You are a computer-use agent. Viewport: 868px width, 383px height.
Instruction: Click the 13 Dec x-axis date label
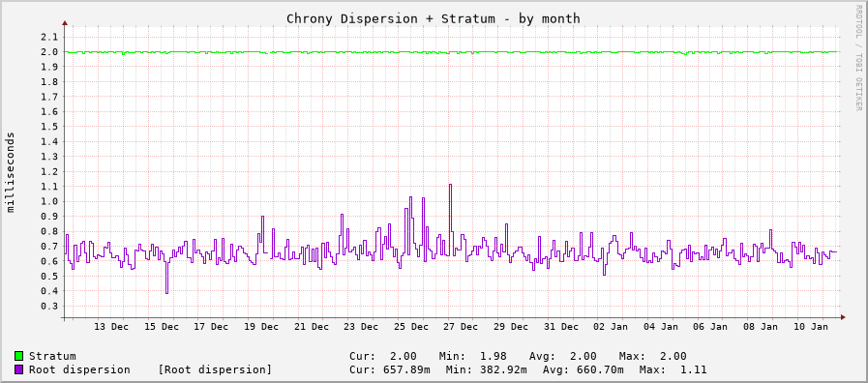point(112,327)
